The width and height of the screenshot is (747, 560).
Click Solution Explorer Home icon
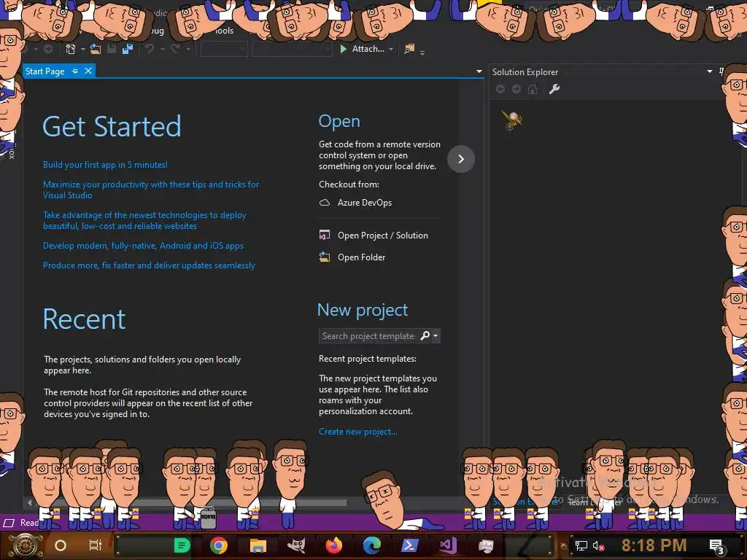tap(533, 89)
